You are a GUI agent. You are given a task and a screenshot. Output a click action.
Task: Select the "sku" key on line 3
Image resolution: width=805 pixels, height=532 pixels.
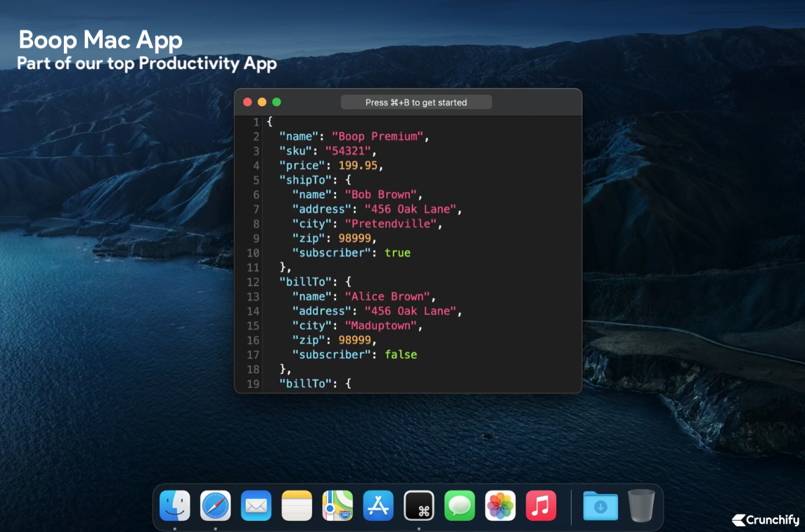click(296, 151)
